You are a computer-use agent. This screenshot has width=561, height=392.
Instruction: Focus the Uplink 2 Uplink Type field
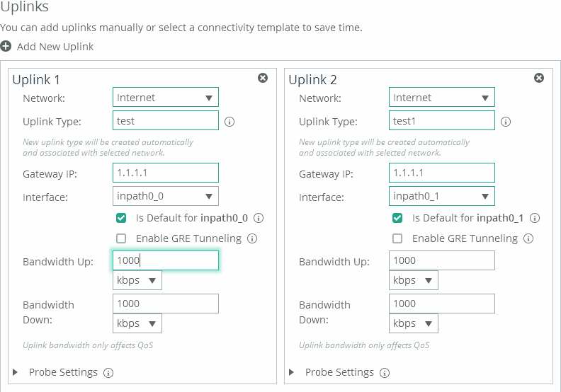[x=442, y=121]
